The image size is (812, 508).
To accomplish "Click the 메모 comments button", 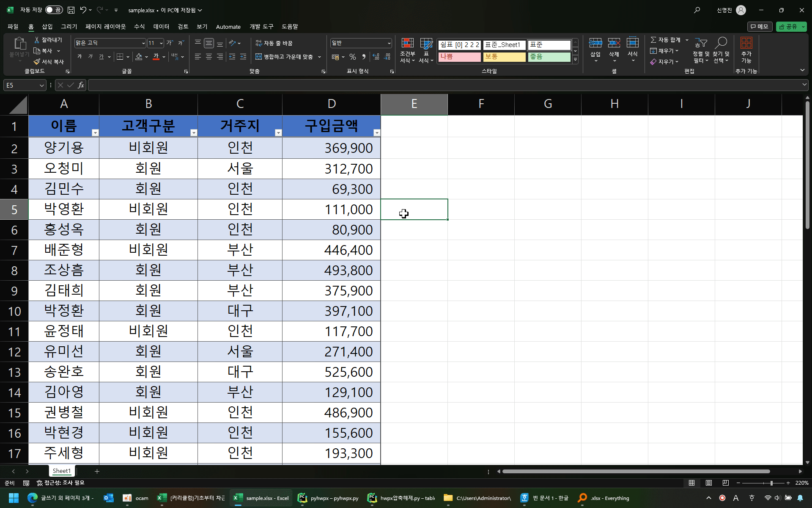I will 760,27.
